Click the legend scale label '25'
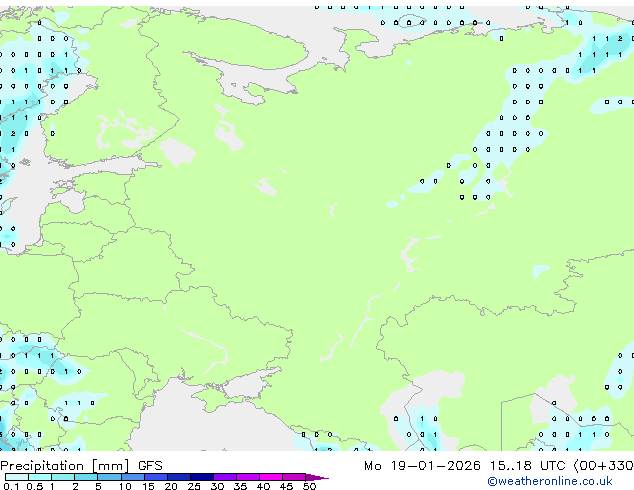 [194, 486]
